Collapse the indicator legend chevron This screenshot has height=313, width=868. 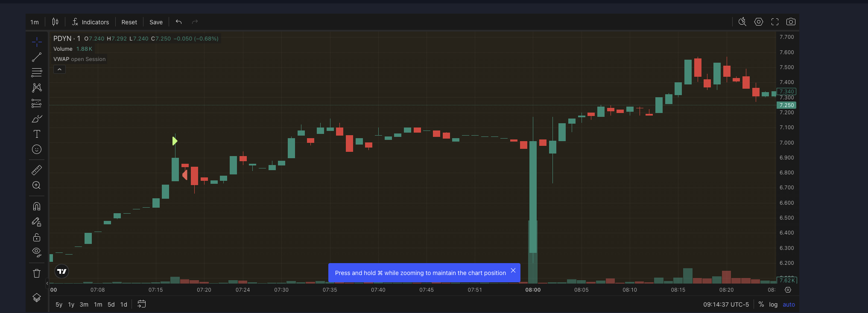[x=59, y=70]
